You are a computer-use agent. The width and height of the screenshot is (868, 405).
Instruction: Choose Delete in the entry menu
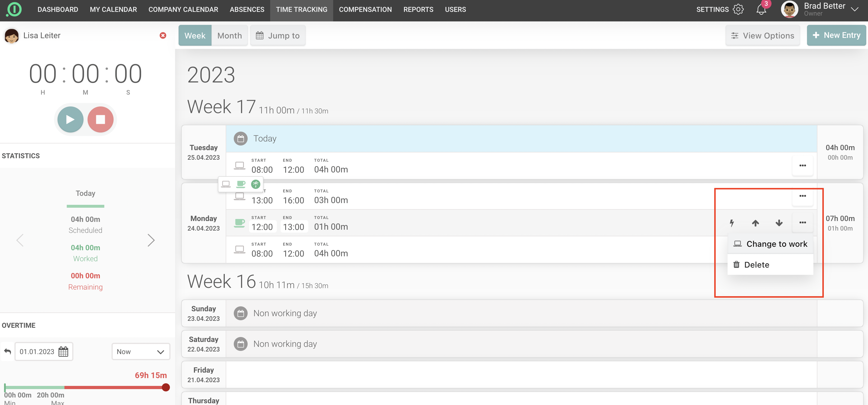(756, 265)
